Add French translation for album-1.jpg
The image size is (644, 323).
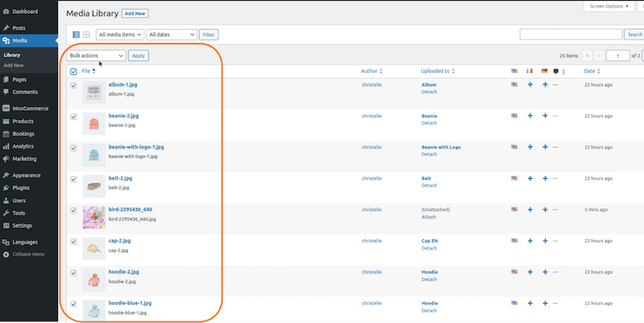tap(530, 85)
